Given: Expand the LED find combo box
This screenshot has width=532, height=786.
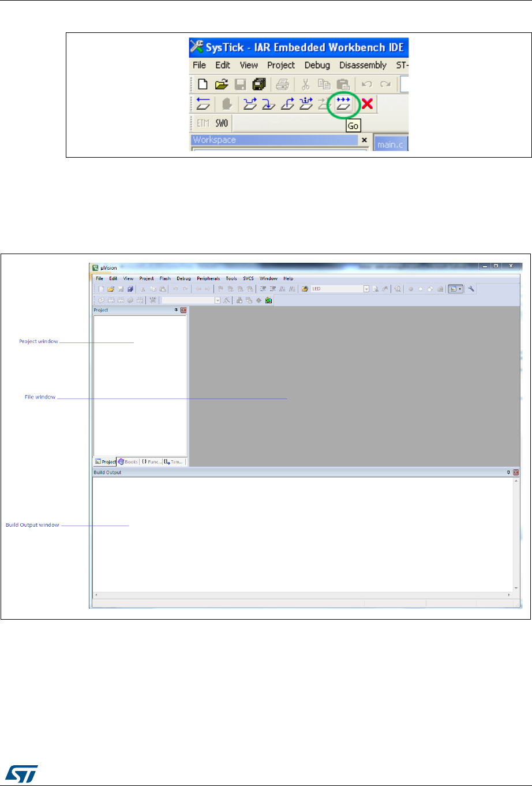Looking at the screenshot, I should point(366,289).
